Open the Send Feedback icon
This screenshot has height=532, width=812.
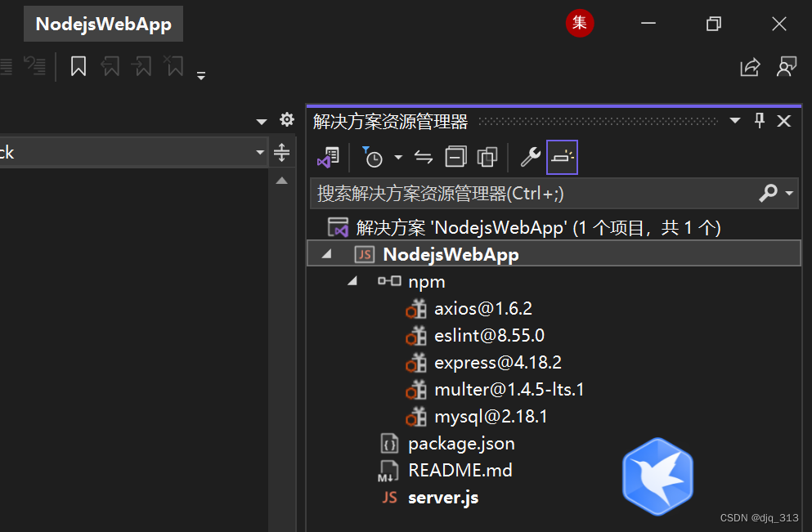coord(787,67)
